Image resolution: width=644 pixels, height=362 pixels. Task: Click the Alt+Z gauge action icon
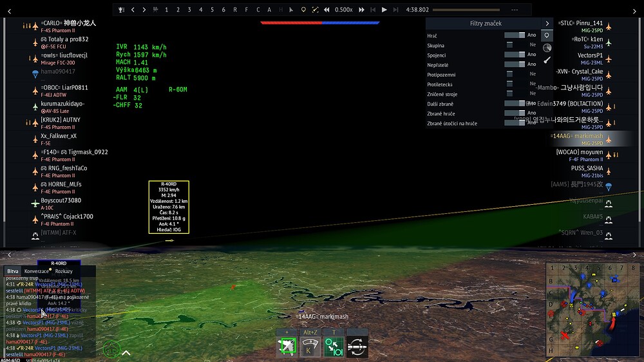click(x=310, y=347)
